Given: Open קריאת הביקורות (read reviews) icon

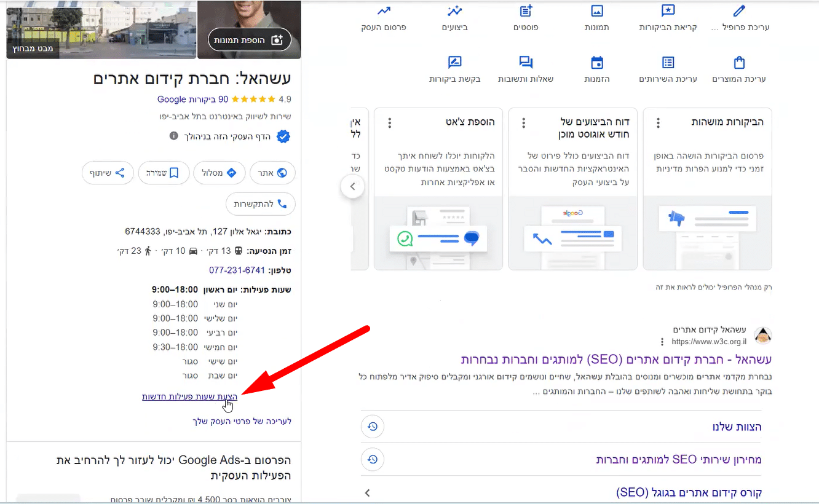Looking at the screenshot, I should (x=668, y=11).
